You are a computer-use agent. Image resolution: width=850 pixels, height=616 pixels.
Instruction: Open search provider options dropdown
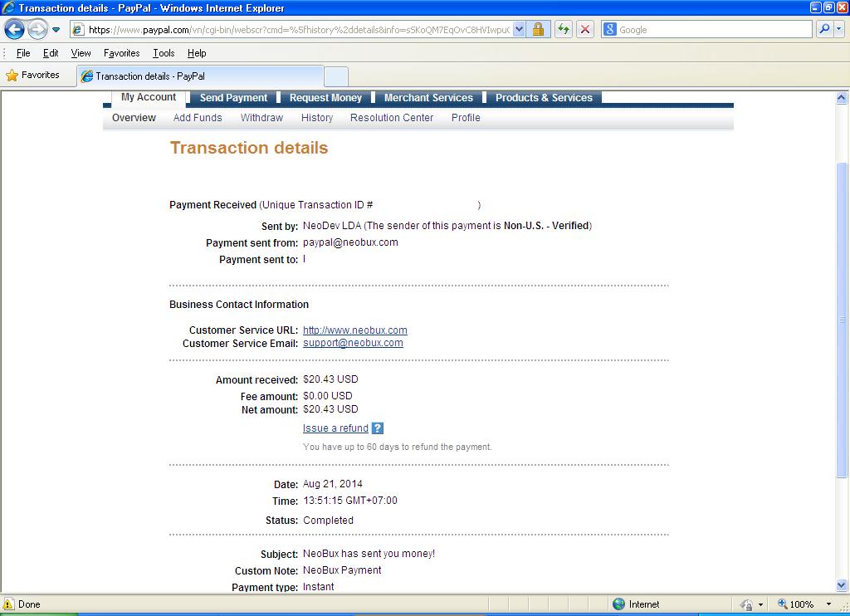(x=839, y=30)
